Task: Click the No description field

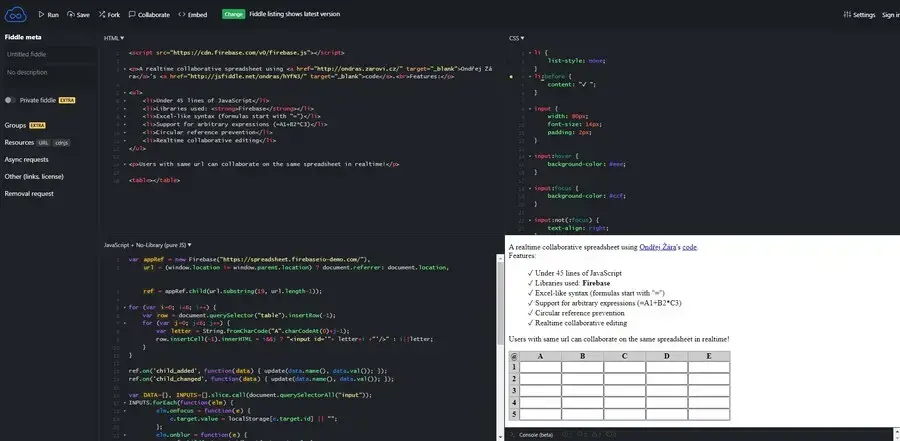Action: pyautogui.click(x=49, y=73)
